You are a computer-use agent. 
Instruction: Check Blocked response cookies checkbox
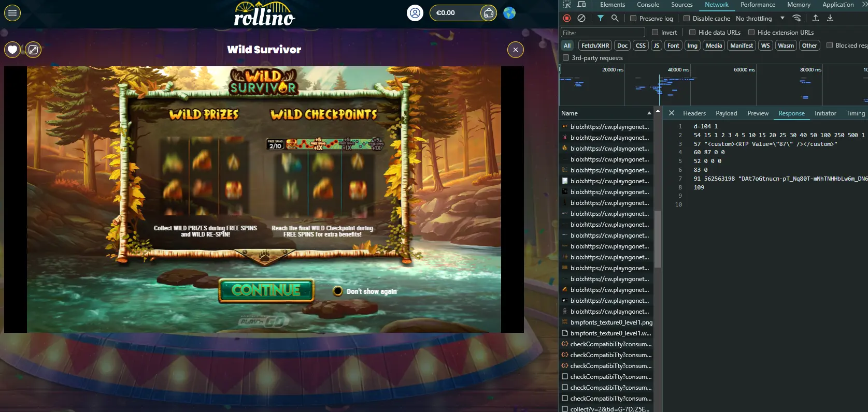coord(830,46)
